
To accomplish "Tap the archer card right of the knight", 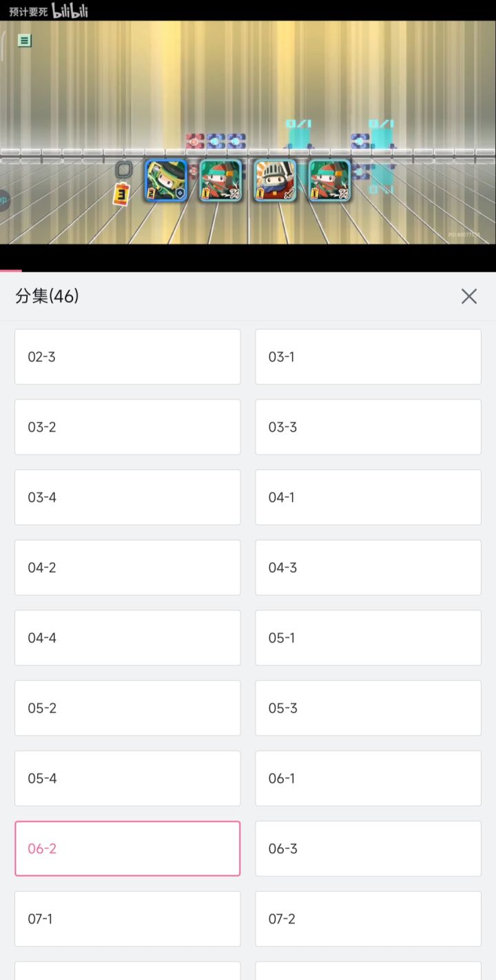I will pyautogui.click(x=329, y=180).
